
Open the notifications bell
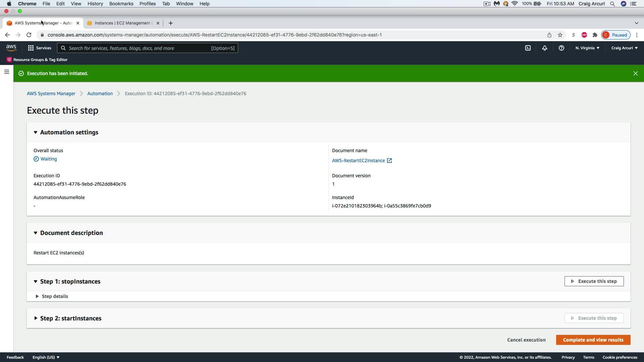point(545,48)
